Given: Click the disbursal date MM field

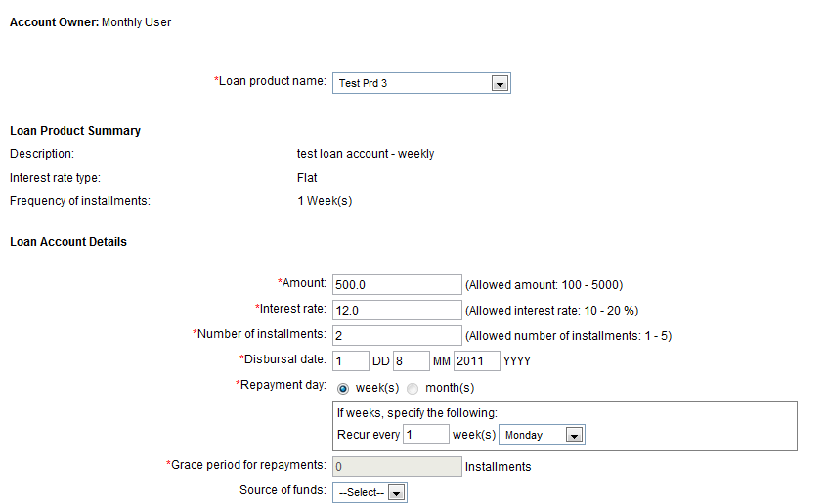Looking at the screenshot, I should [x=411, y=361].
